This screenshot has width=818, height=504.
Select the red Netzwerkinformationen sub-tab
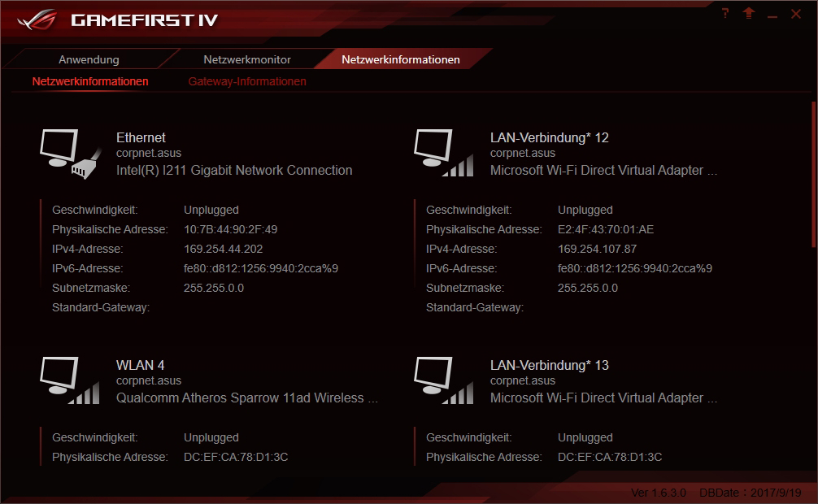90,81
